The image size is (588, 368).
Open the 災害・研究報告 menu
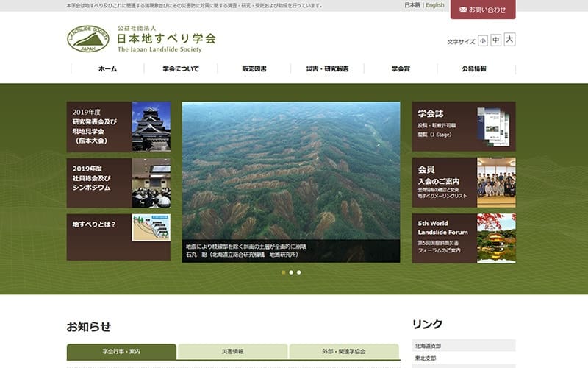click(327, 68)
